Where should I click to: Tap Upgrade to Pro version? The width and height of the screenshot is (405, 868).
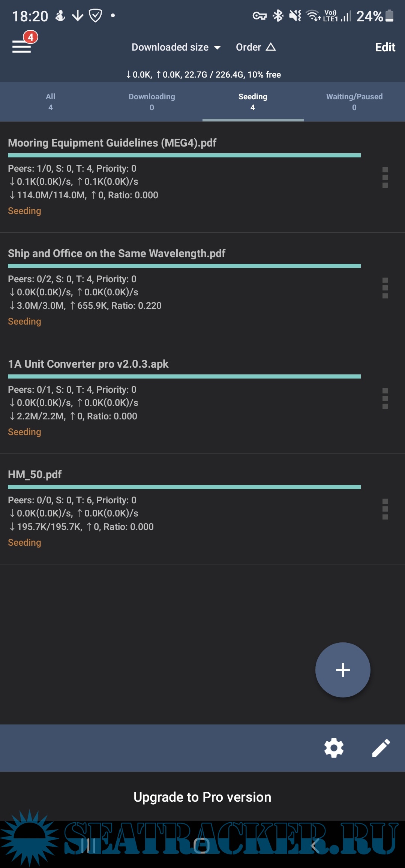pos(202,797)
